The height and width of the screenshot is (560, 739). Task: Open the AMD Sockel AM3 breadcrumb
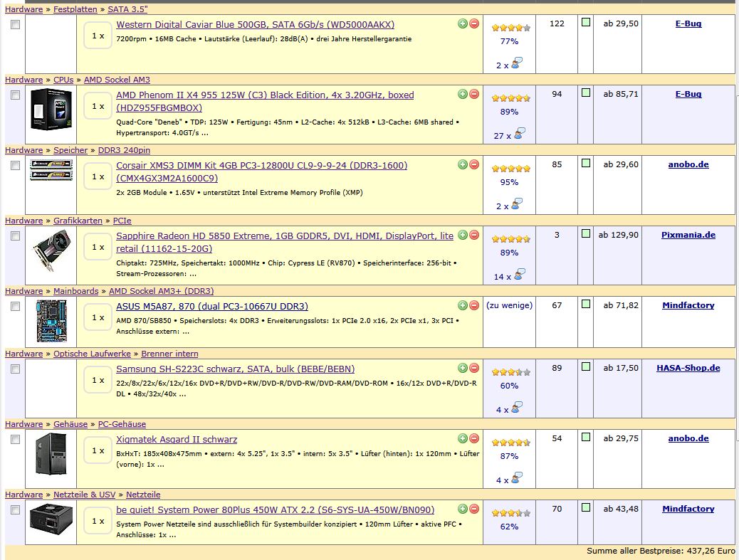[117, 80]
